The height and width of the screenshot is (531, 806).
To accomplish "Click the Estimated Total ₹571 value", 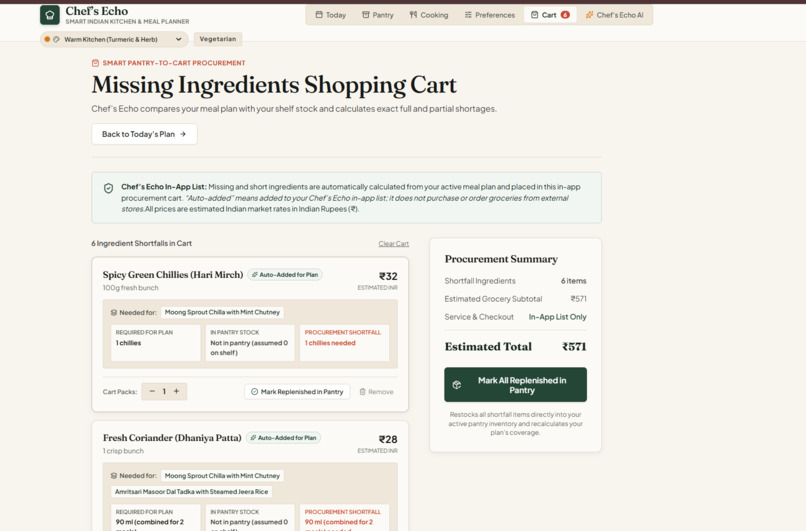I will coord(574,346).
